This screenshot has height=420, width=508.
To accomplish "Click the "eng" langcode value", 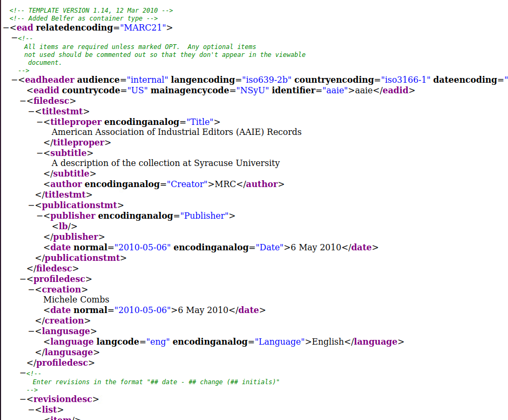I will [x=158, y=342].
